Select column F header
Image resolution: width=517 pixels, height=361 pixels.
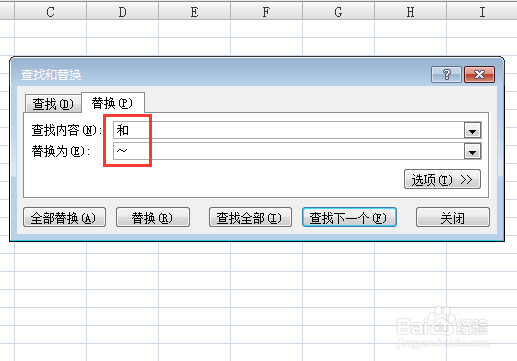[266, 12]
